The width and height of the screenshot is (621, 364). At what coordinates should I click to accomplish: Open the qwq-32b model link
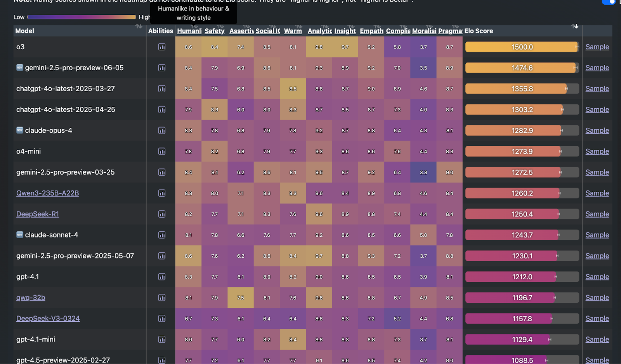[x=31, y=298]
